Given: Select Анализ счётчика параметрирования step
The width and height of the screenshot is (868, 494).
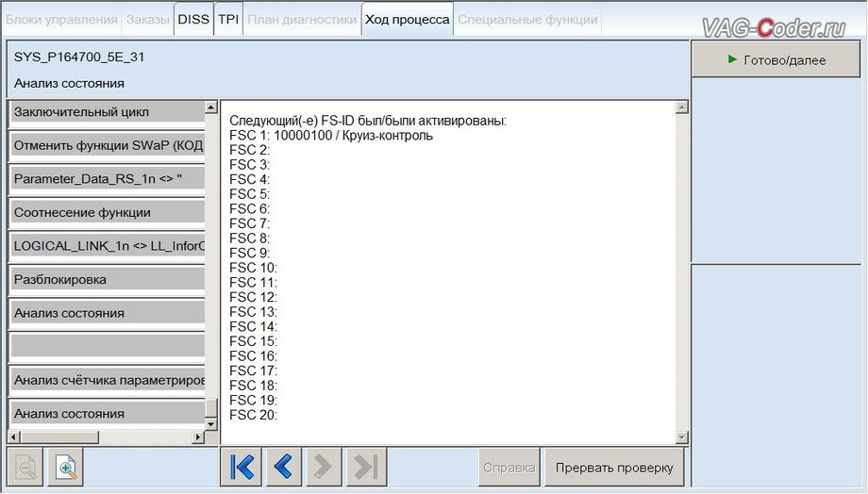Looking at the screenshot, I should [108, 380].
